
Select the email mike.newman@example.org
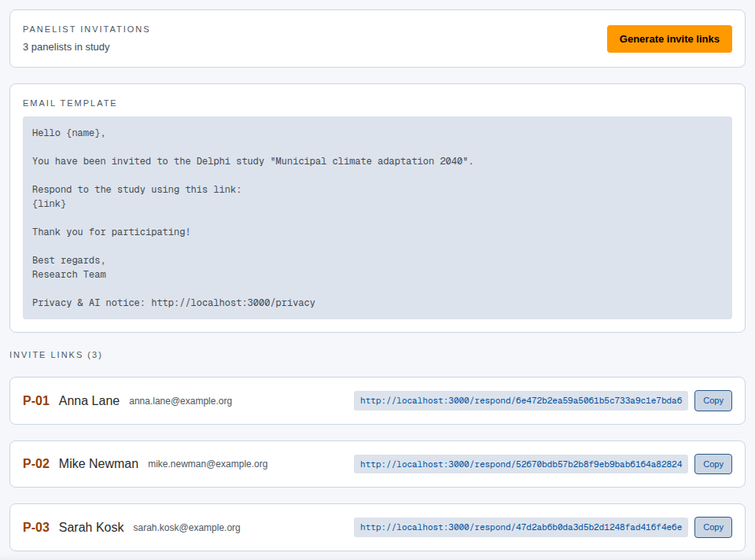208,464
